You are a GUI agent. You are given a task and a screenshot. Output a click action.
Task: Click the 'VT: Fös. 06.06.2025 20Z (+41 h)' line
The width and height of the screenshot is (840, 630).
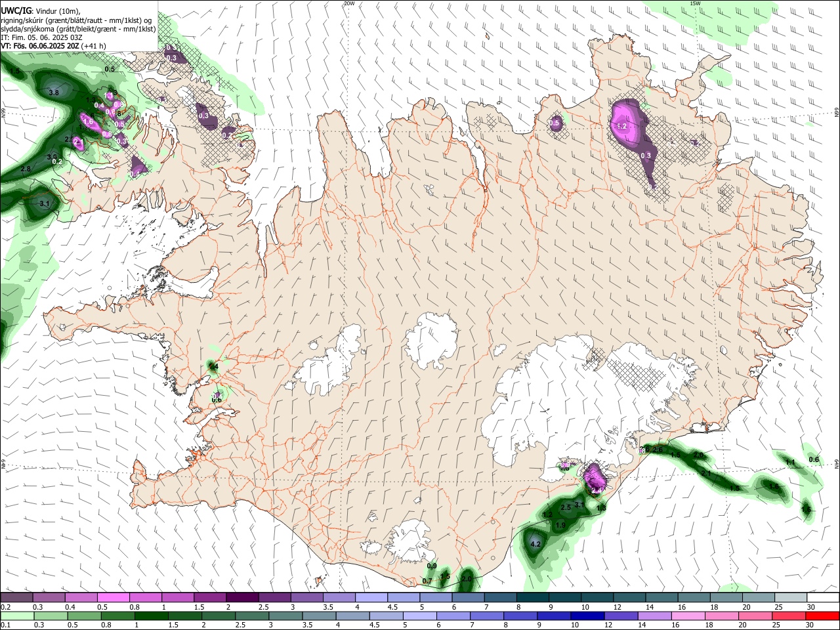coord(54,46)
